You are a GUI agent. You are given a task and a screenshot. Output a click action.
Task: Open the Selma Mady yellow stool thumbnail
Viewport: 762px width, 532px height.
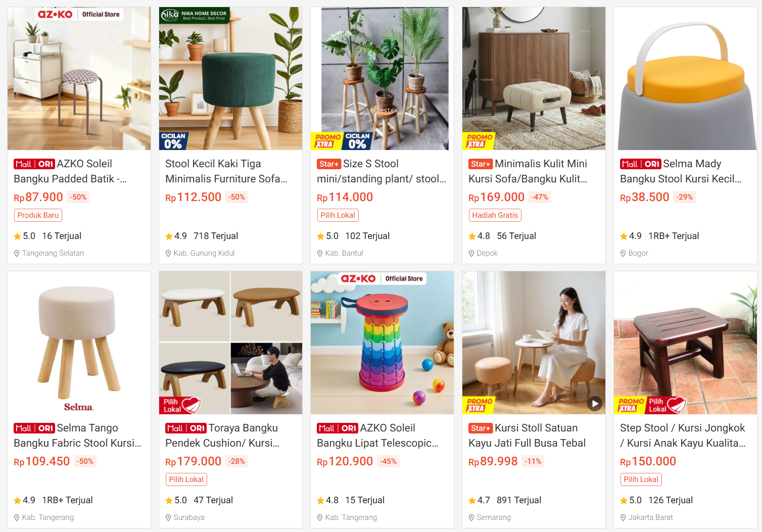click(685, 79)
